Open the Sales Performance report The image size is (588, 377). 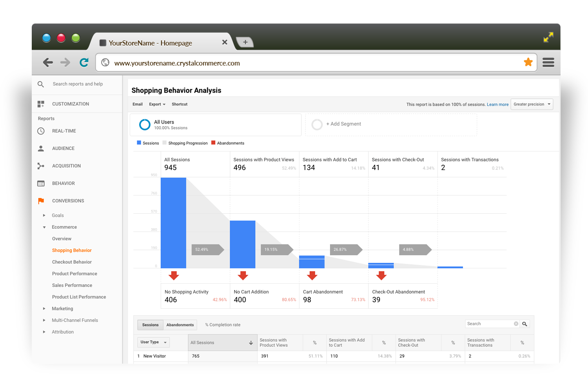(72, 286)
